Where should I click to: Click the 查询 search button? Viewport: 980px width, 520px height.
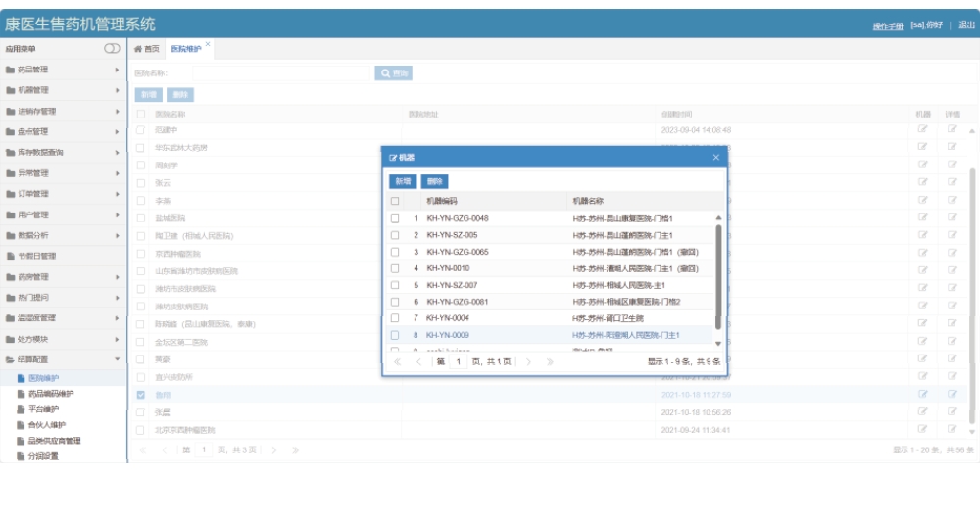(393, 73)
